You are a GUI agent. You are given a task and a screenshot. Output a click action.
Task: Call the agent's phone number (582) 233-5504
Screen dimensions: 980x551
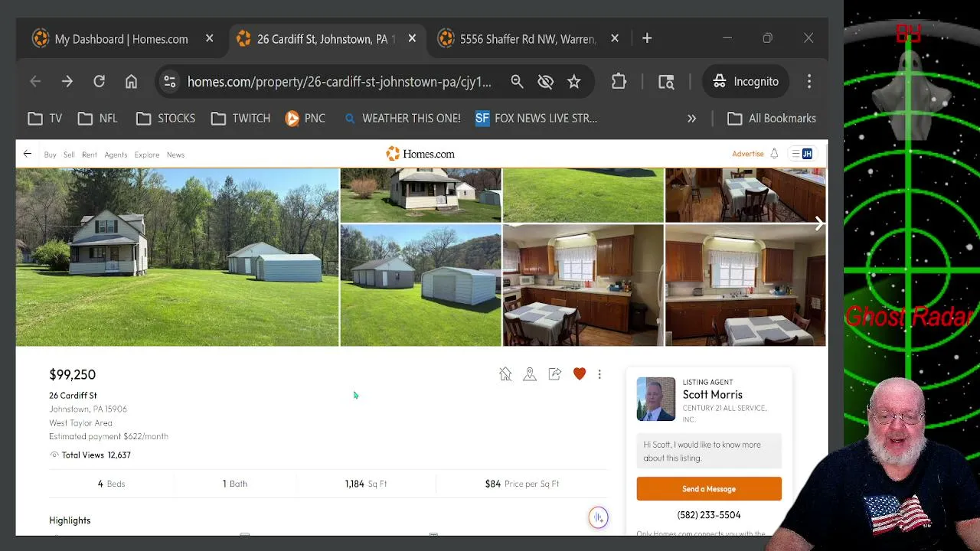(x=709, y=515)
